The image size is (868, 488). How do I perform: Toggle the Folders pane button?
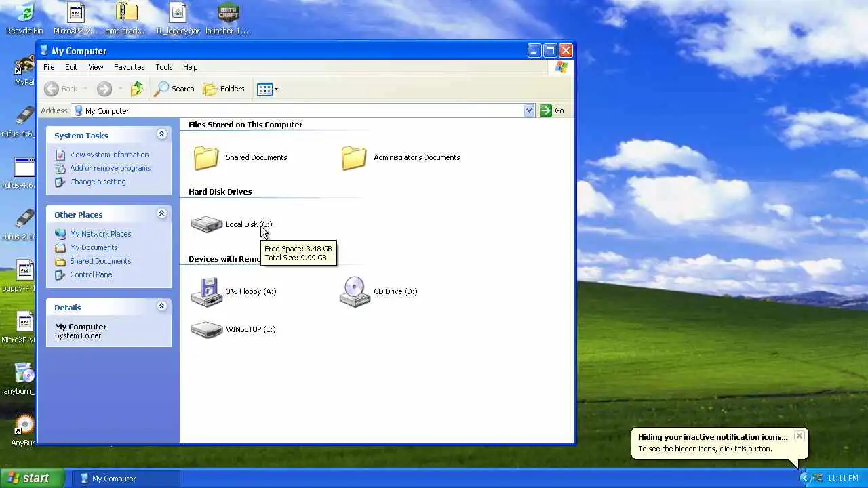click(x=224, y=89)
